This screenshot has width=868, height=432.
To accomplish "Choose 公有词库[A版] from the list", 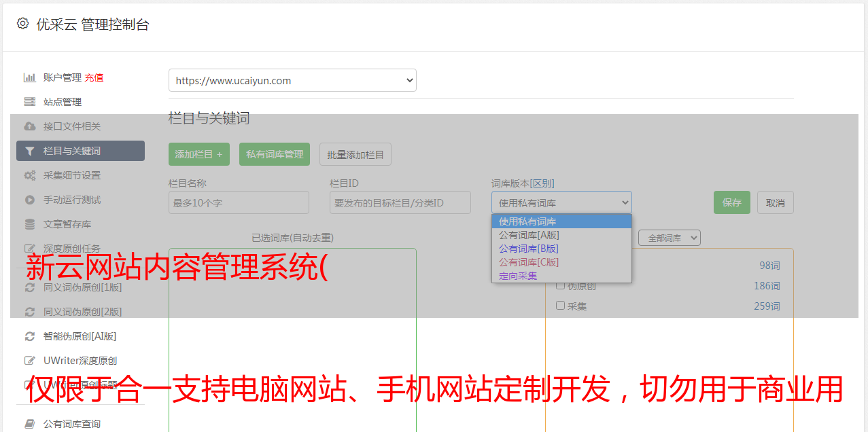I will (561, 235).
